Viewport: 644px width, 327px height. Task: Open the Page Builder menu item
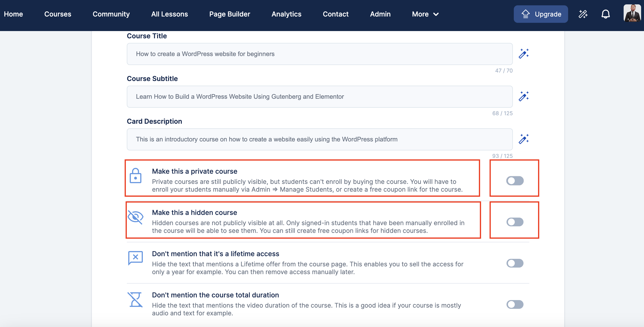coord(230,14)
